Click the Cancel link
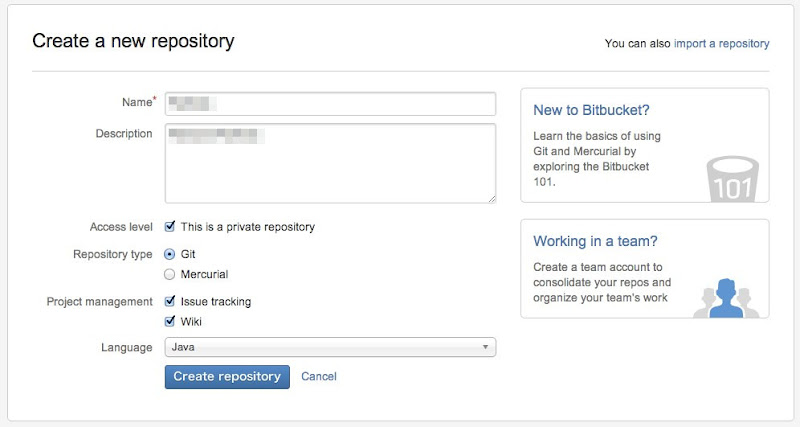The image size is (800, 427). pos(319,377)
